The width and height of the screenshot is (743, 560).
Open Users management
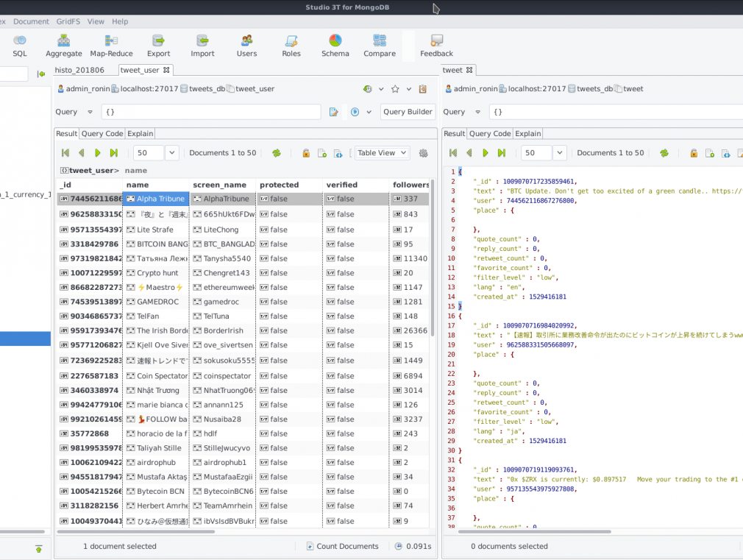[x=246, y=46]
